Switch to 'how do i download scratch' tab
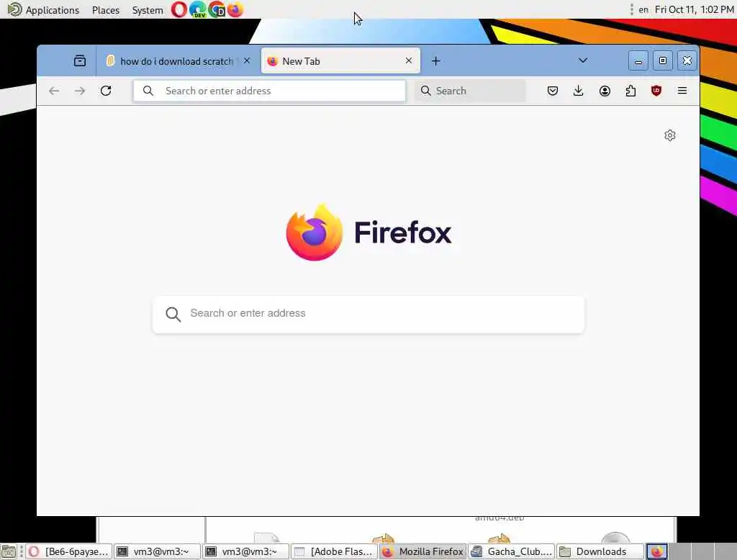The height and width of the screenshot is (560, 737). [x=177, y=60]
